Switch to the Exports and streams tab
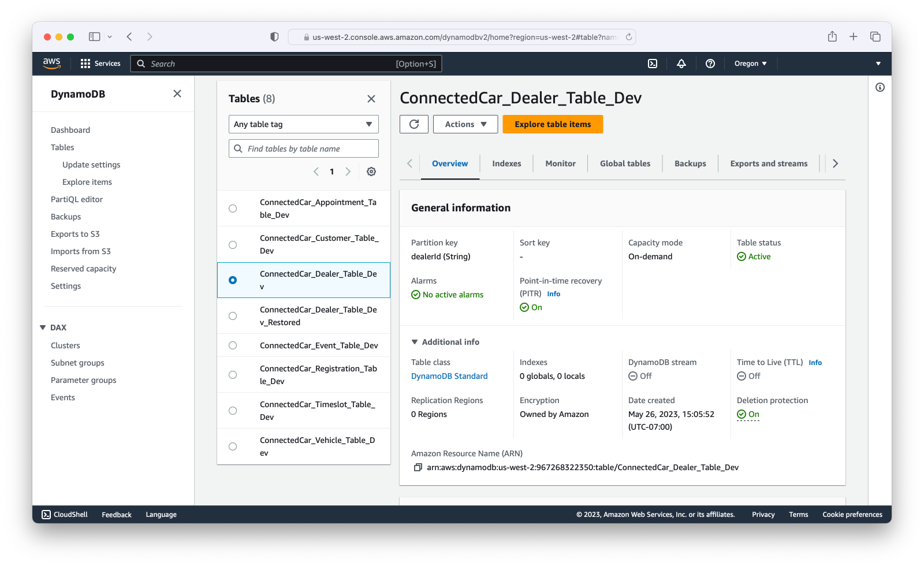This screenshot has width=924, height=566. [x=769, y=163]
